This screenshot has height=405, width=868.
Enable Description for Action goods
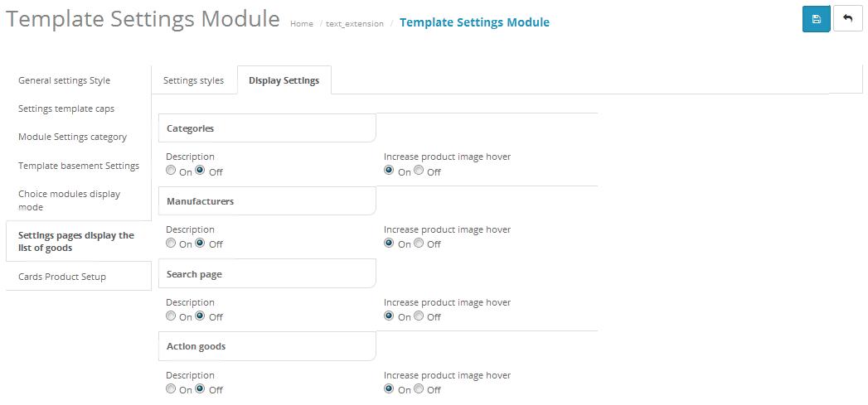[171, 388]
